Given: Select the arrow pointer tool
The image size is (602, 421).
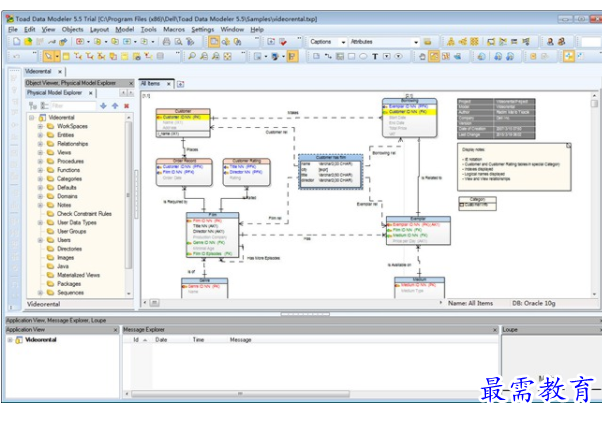Looking at the screenshot, I should pos(48,56).
